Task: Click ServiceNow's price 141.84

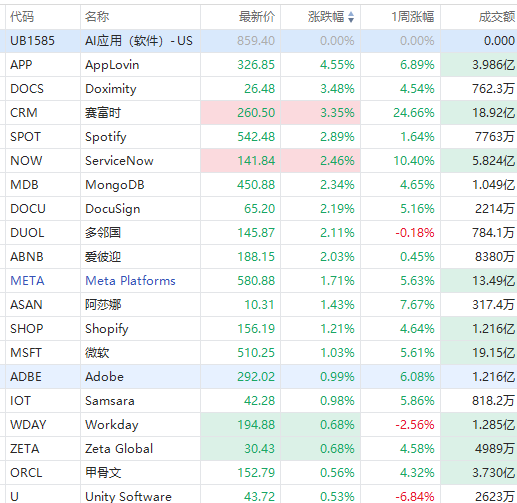Action: 256,161
